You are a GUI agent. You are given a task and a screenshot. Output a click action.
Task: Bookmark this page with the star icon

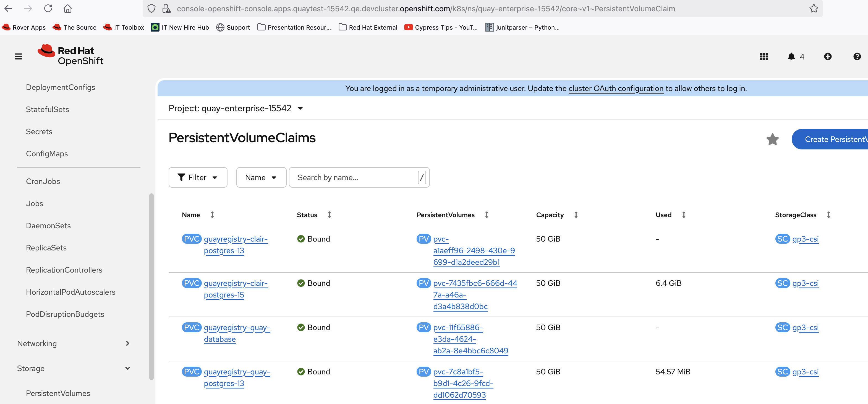[x=814, y=8]
